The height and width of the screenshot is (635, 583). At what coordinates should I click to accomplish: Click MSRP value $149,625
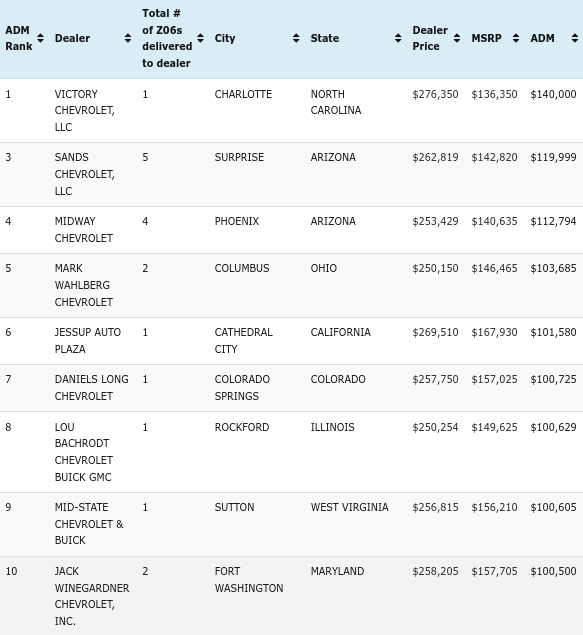(494, 427)
